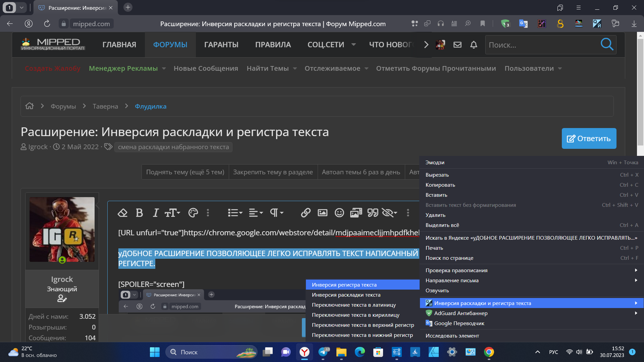644x362 pixels.
Task: Open AdGuard extension icon in browser toolbar
Action: click(505, 23)
